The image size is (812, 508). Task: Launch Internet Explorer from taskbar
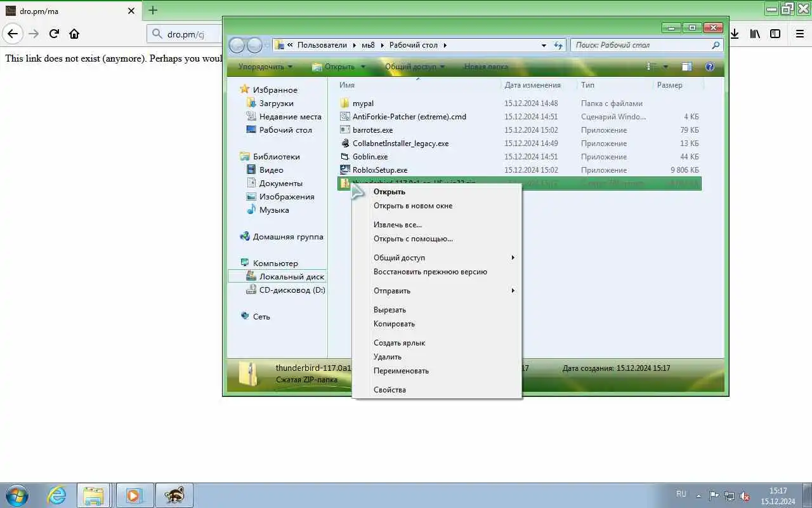pyautogui.click(x=56, y=495)
